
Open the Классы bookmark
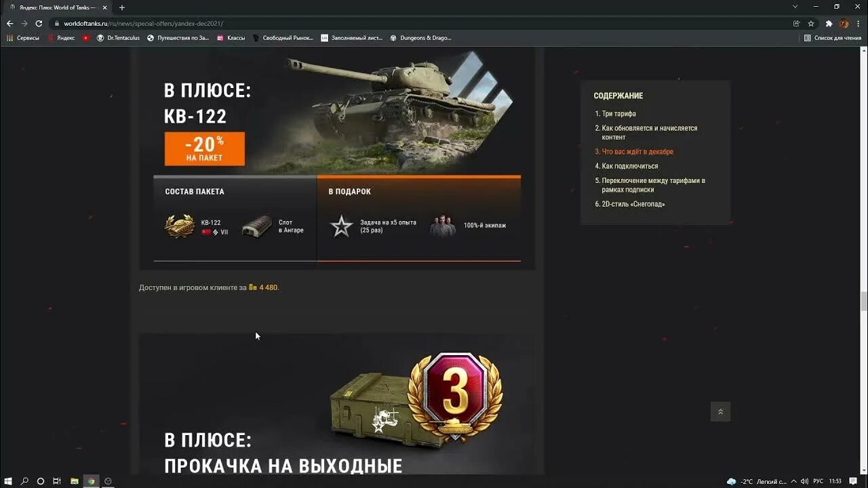tap(231, 38)
